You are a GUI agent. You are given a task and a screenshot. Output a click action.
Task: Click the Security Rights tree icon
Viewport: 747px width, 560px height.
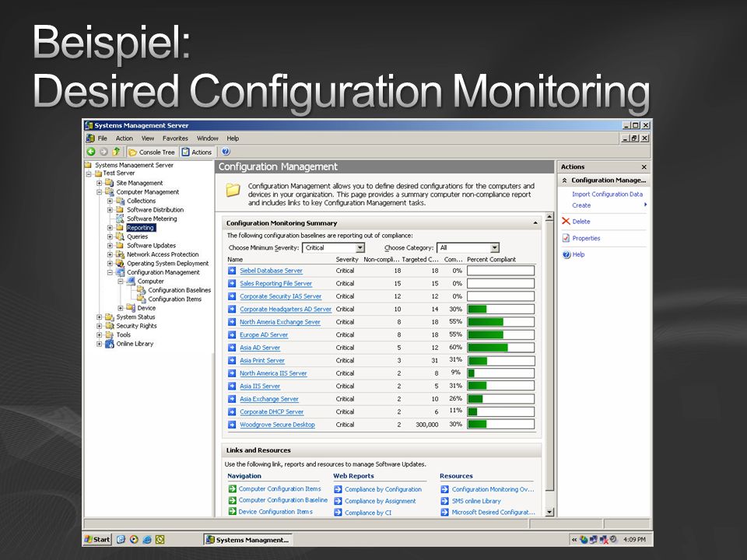point(110,326)
